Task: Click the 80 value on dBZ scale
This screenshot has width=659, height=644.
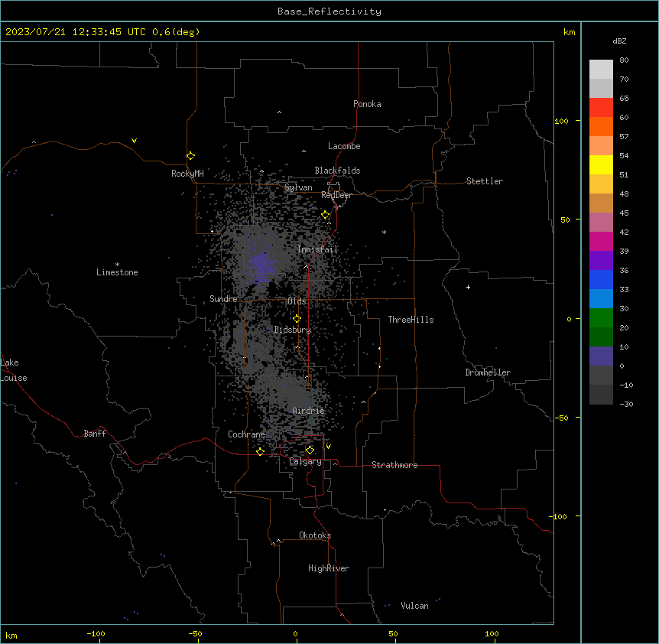Action: click(x=624, y=60)
